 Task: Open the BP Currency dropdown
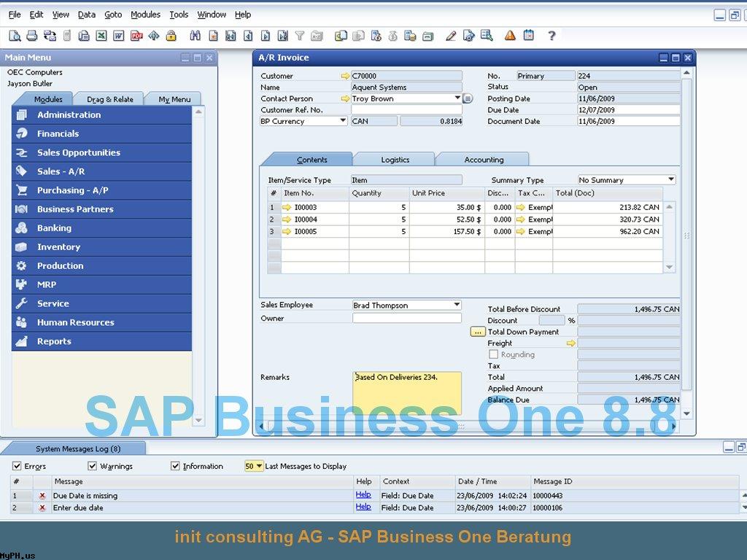click(x=343, y=121)
